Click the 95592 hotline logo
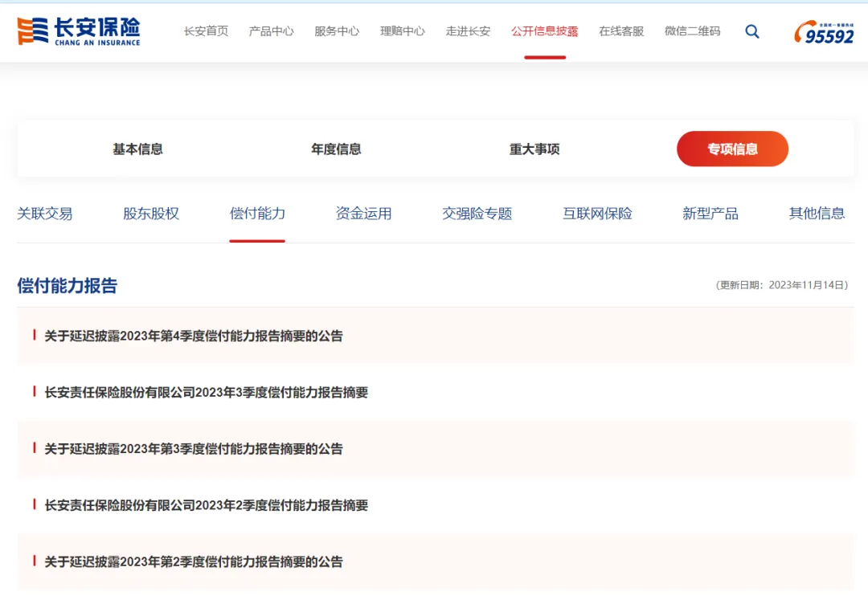Screen dimensions: 868x596 click(x=824, y=32)
